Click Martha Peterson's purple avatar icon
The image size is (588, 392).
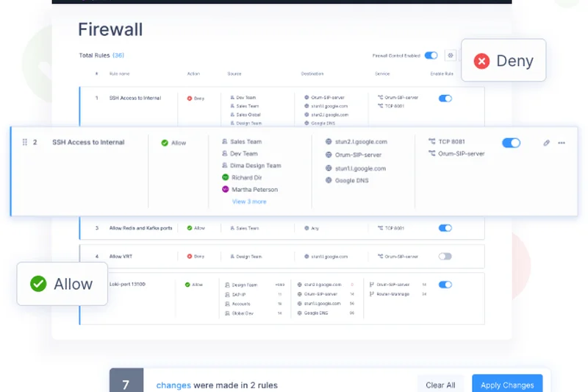(226, 190)
